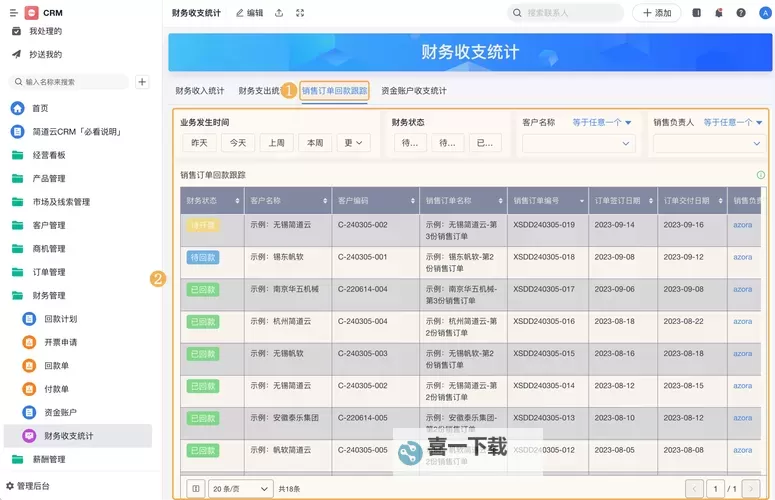Open 销售负责人 等于任意一个 condition dropdown
The width and height of the screenshot is (775, 500).
(733, 122)
